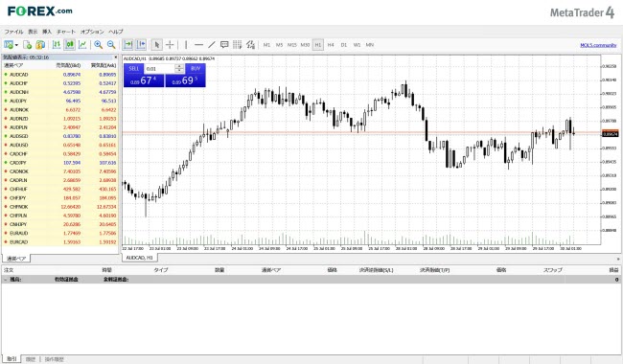Viewport: 623px width, 364px height.
Task: Open the 表示 menu
Action: pos(33,32)
